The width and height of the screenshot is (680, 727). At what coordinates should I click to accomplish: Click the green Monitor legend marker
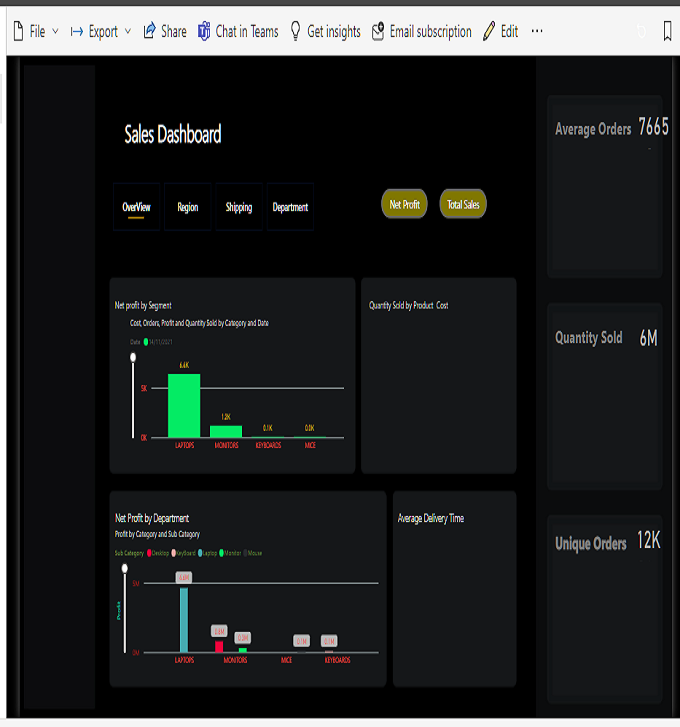[x=222, y=553]
